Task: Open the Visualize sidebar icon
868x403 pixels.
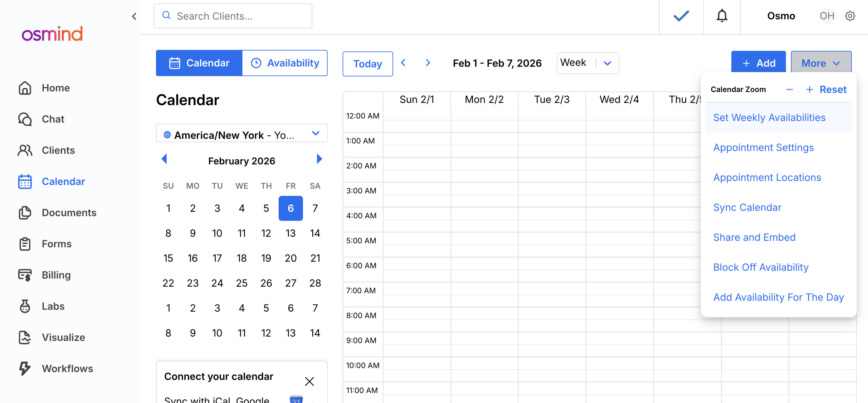Action: [25, 337]
